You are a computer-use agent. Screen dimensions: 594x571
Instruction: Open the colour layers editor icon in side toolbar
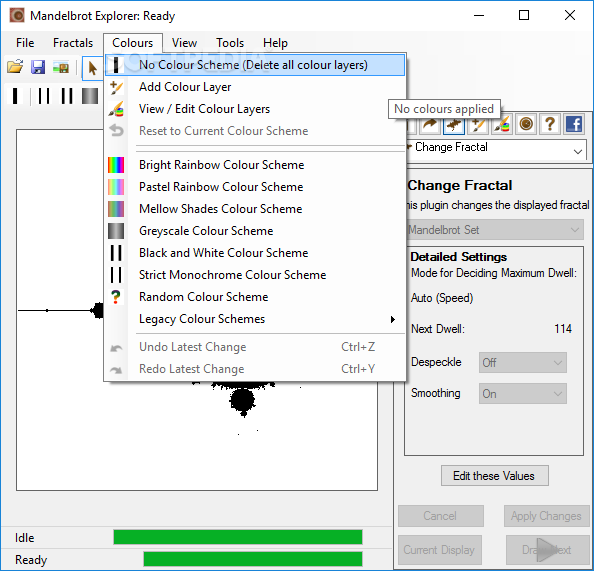[502, 124]
